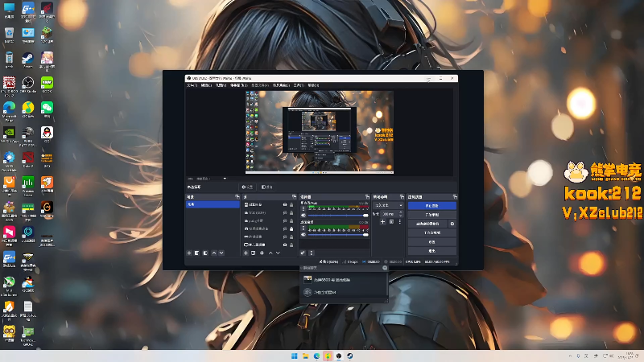
Task: Launch the OBS Studio desktop shortcut
Action: tap(28, 84)
